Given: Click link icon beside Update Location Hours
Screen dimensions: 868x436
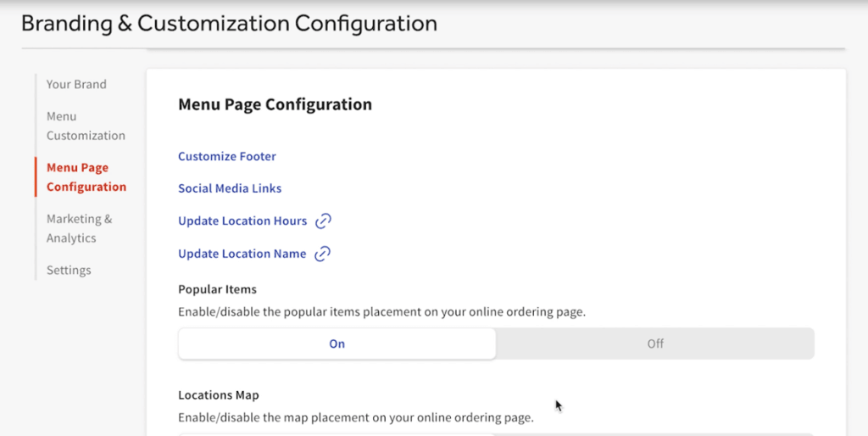Looking at the screenshot, I should (323, 221).
